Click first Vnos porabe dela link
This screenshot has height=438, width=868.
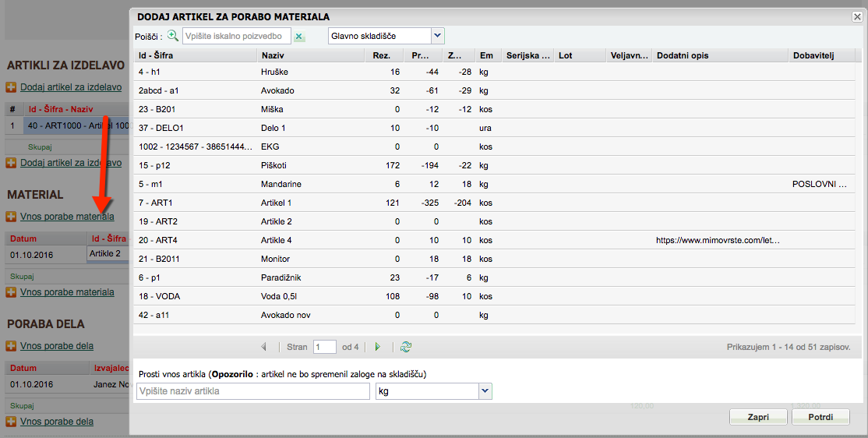[x=56, y=345]
